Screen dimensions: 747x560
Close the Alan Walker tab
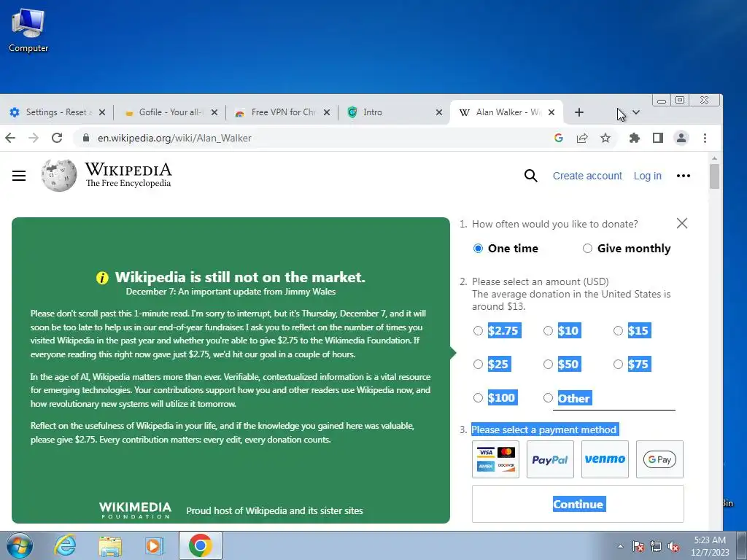(x=551, y=112)
